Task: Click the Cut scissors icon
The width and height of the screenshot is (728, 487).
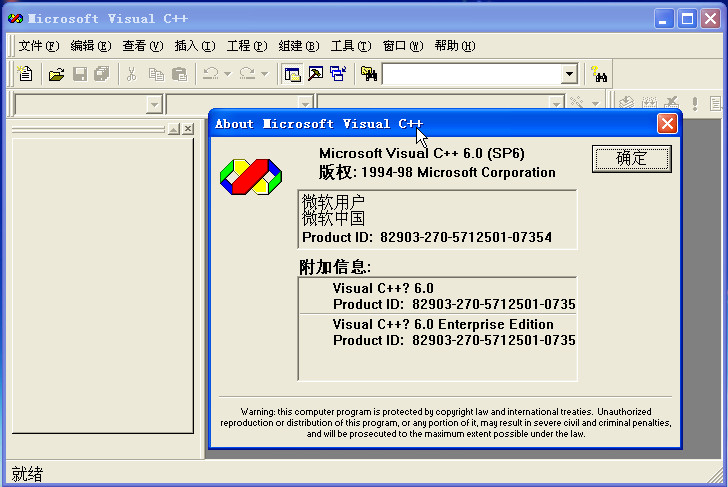Action: 132,74
